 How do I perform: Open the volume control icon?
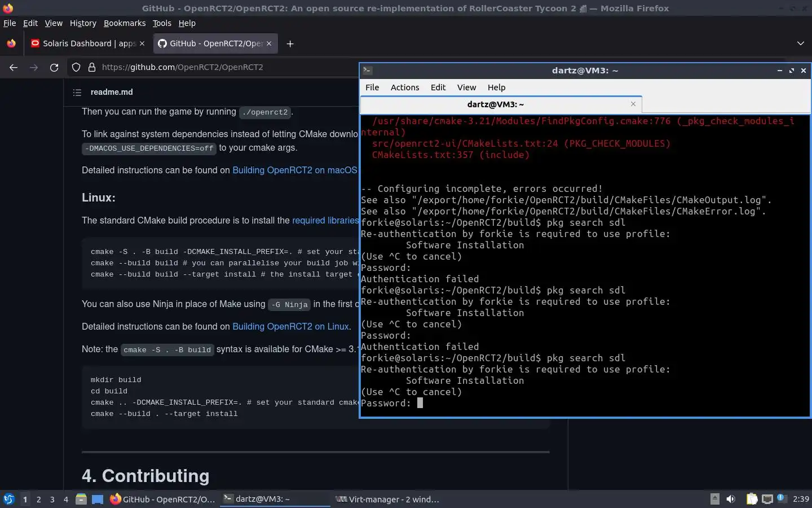[x=731, y=499]
